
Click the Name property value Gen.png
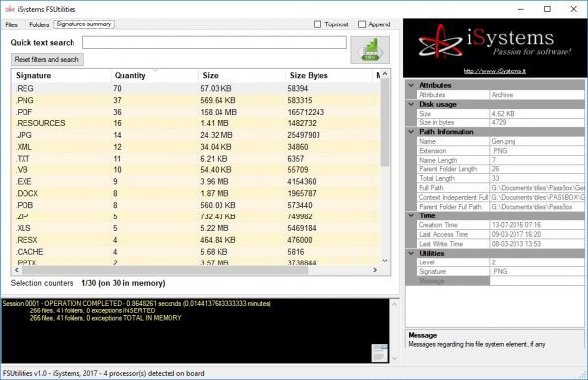pos(537,141)
